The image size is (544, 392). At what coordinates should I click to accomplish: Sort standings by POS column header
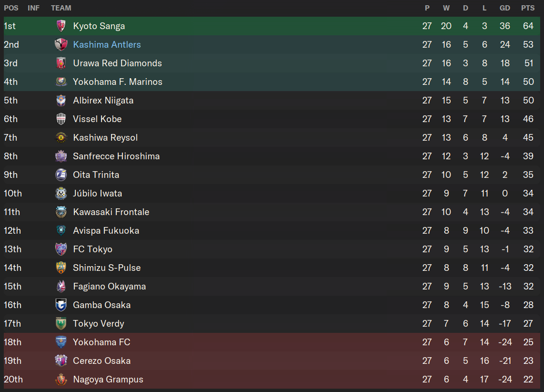coord(11,8)
